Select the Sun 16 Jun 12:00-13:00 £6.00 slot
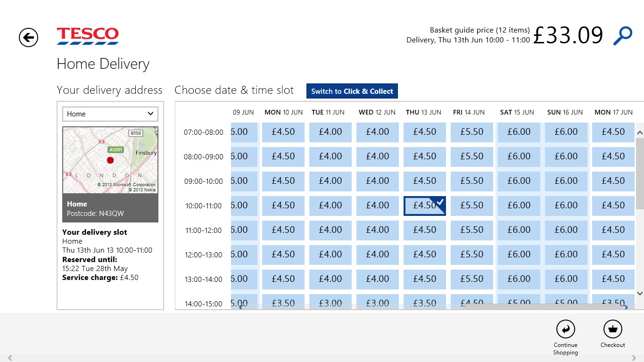Screen dimensions: 644x362 click(x=566, y=254)
